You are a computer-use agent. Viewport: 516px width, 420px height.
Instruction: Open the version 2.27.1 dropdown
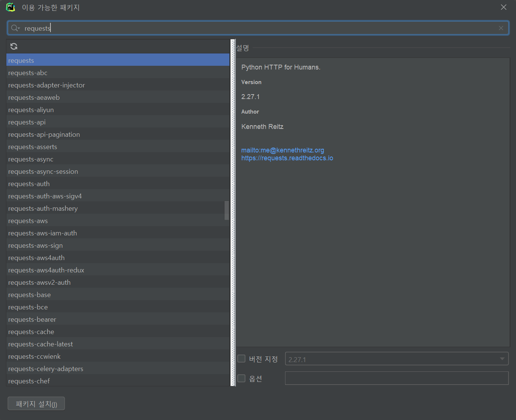tap(397, 359)
